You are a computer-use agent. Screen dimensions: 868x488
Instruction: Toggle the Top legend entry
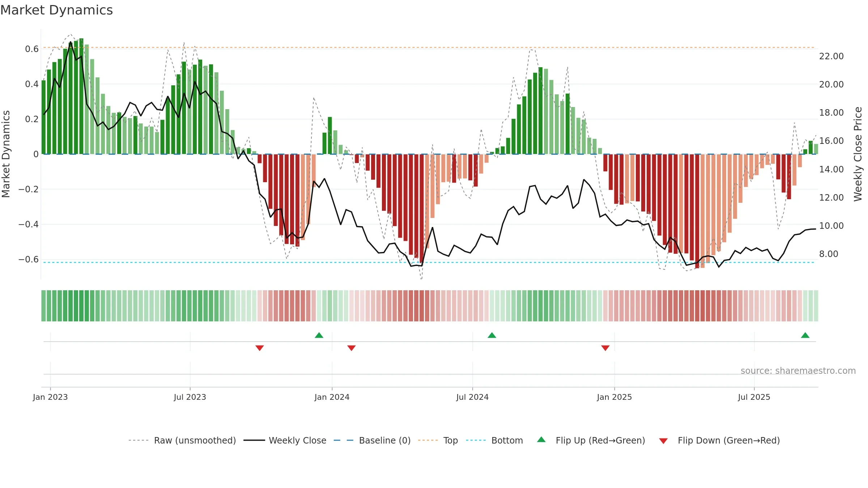click(x=438, y=440)
